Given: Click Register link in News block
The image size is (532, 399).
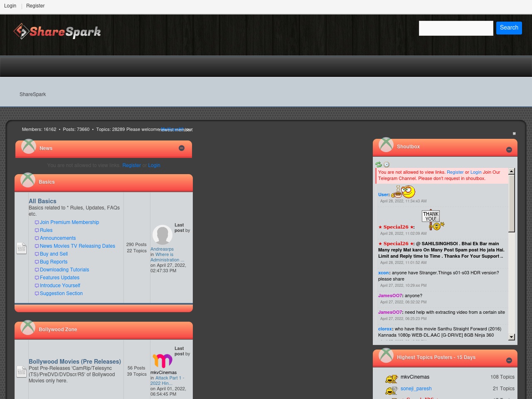Looking at the screenshot, I should coord(132,165).
